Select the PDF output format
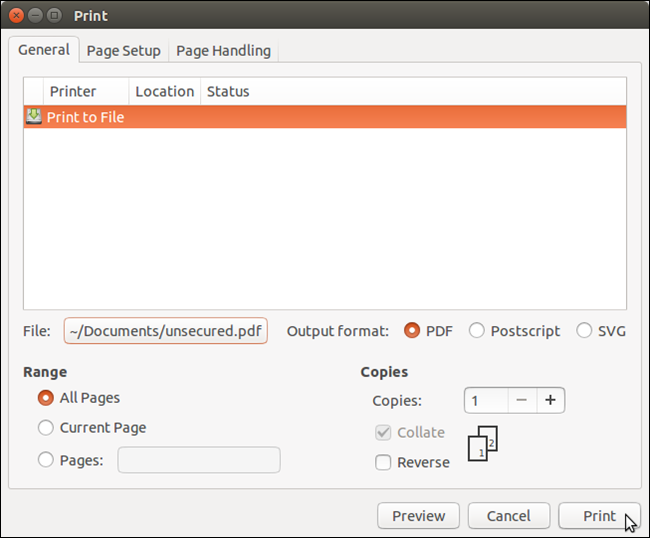This screenshot has width=650, height=538. [411, 331]
